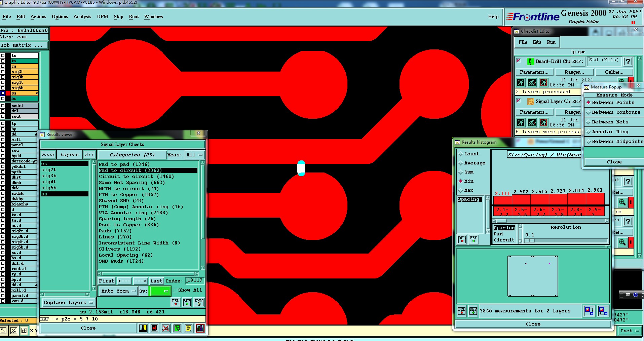Click REF icon under histogram Spacing list
Screen dimensions: 644x341
click(473, 239)
